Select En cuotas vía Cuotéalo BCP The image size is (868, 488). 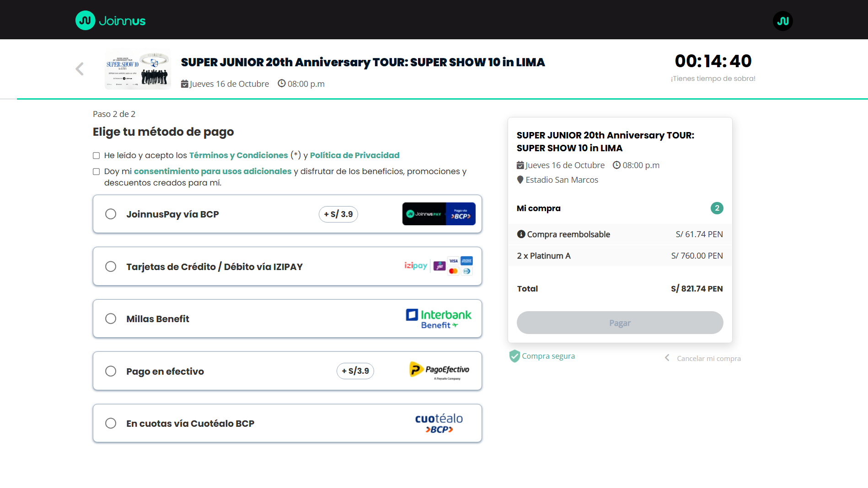pos(111,423)
